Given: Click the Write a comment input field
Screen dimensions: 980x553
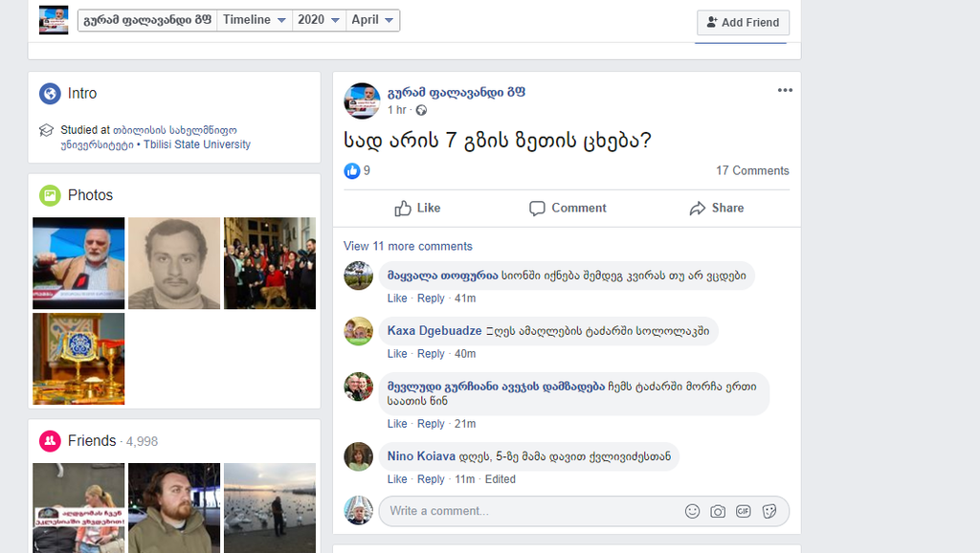Looking at the screenshot, I should pos(526,511).
